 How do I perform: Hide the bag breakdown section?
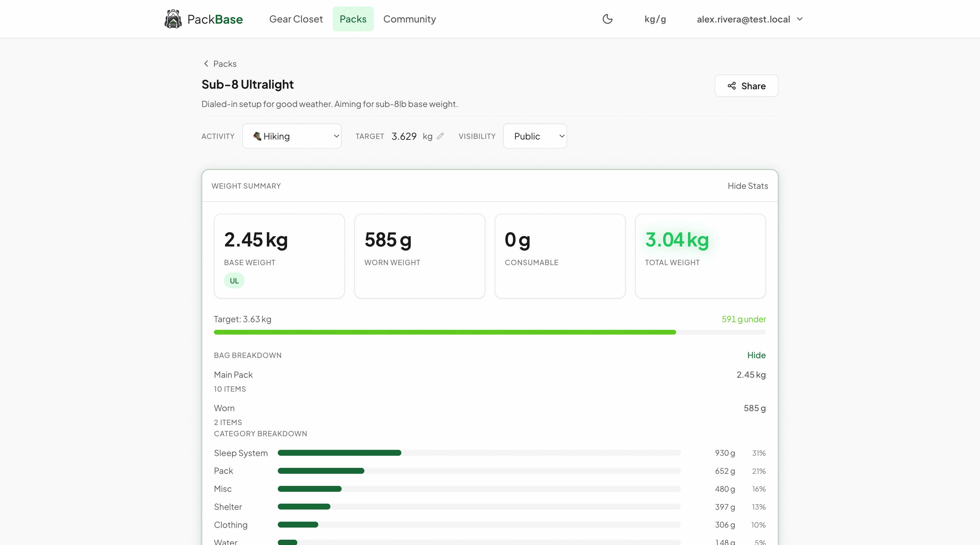(756, 355)
